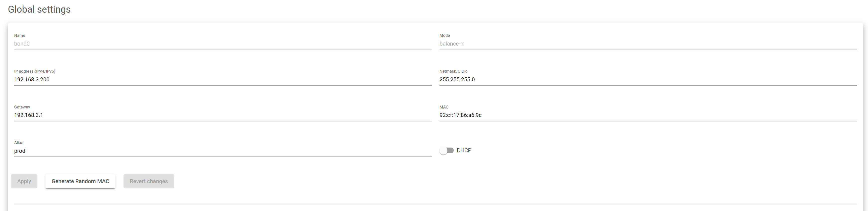The height and width of the screenshot is (211, 868).
Task: Click the Global settings heading
Action: pos(39,9)
